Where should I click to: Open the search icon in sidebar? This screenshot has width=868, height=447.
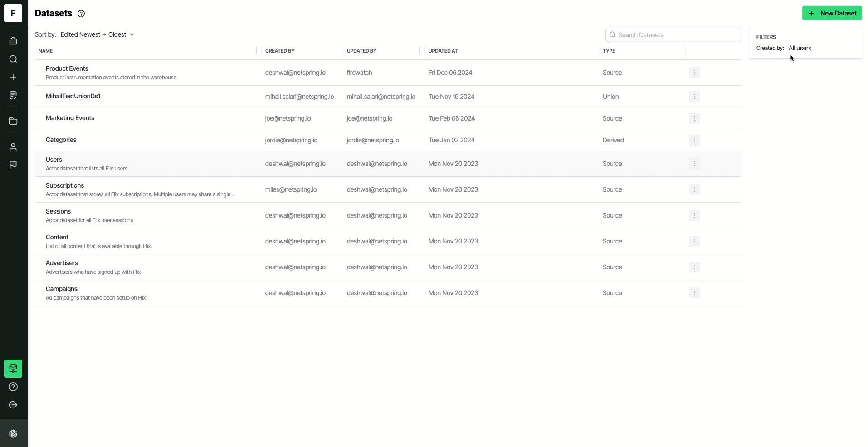click(x=13, y=59)
